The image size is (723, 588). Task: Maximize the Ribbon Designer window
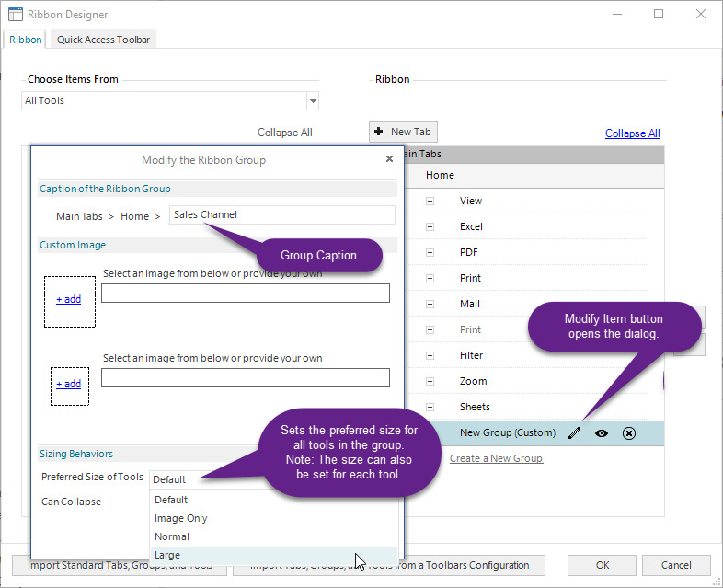click(659, 15)
